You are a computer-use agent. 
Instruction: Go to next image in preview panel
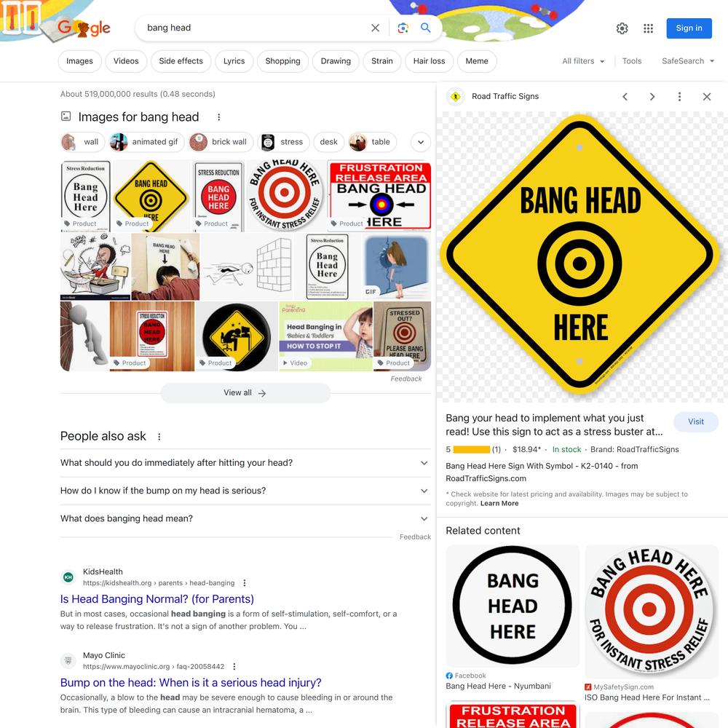[652, 97]
